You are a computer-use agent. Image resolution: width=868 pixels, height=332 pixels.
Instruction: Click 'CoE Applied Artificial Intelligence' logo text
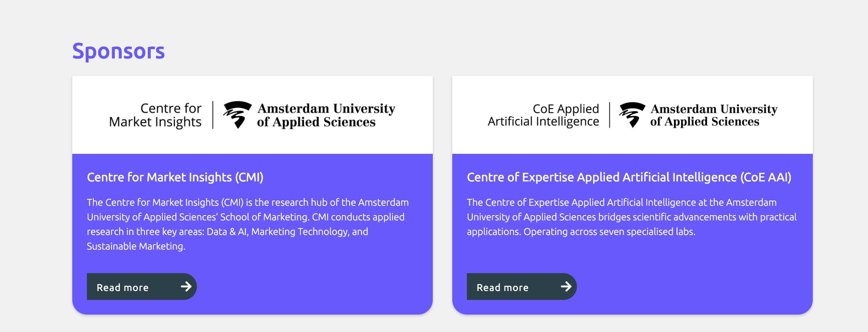(543, 115)
